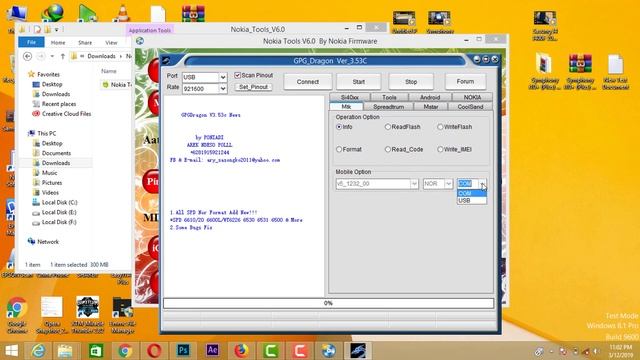Open the Forum button
This screenshot has width=640, height=360.
pos(465,82)
